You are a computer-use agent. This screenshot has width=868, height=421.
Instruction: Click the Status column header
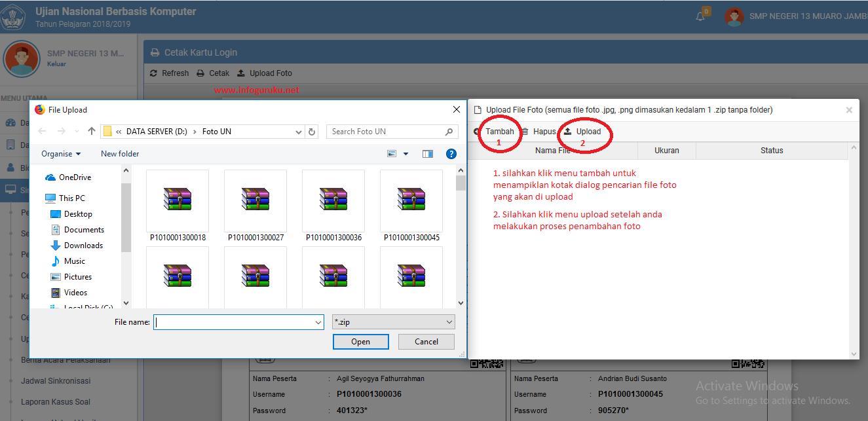click(772, 151)
